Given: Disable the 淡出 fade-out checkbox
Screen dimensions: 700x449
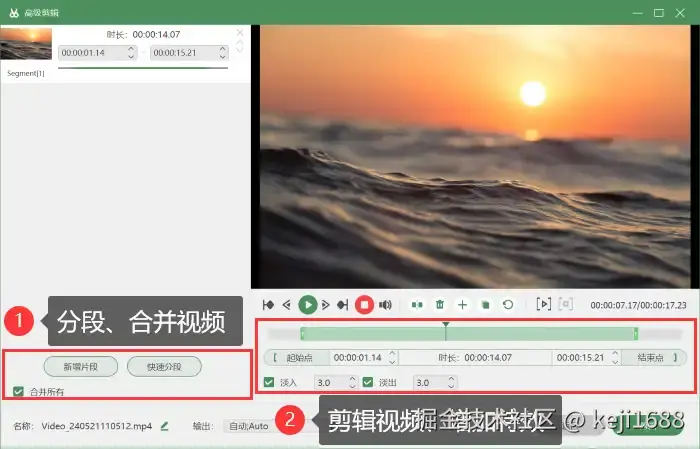Looking at the screenshot, I should click(x=368, y=382).
